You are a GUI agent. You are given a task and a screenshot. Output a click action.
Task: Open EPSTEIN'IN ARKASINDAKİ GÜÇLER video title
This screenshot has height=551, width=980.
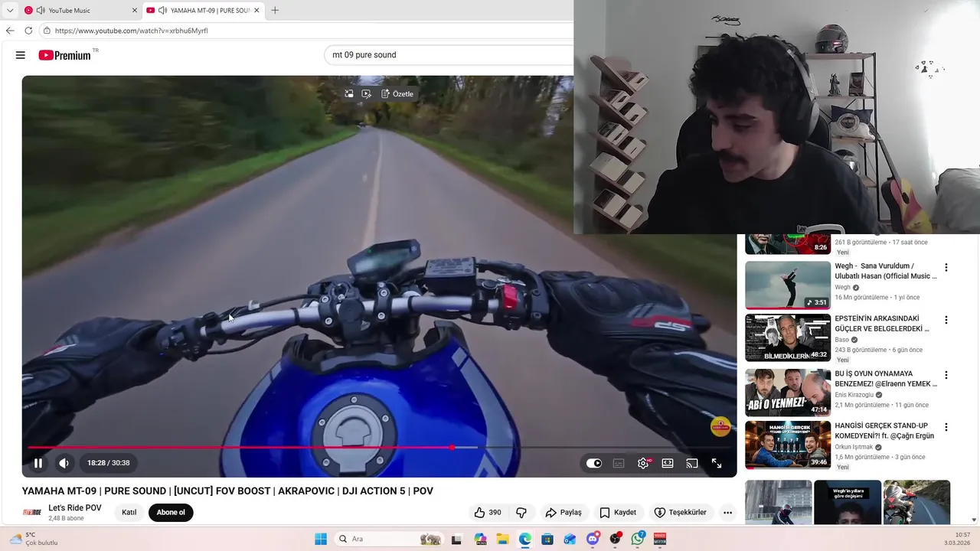click(x=882, y=323)
